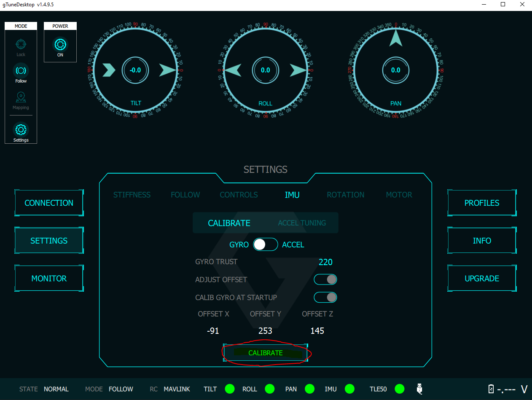This screenshot has height=400, width=532.
Task: Switch the Gyro/Accel toggle
Action: [265, 244]
